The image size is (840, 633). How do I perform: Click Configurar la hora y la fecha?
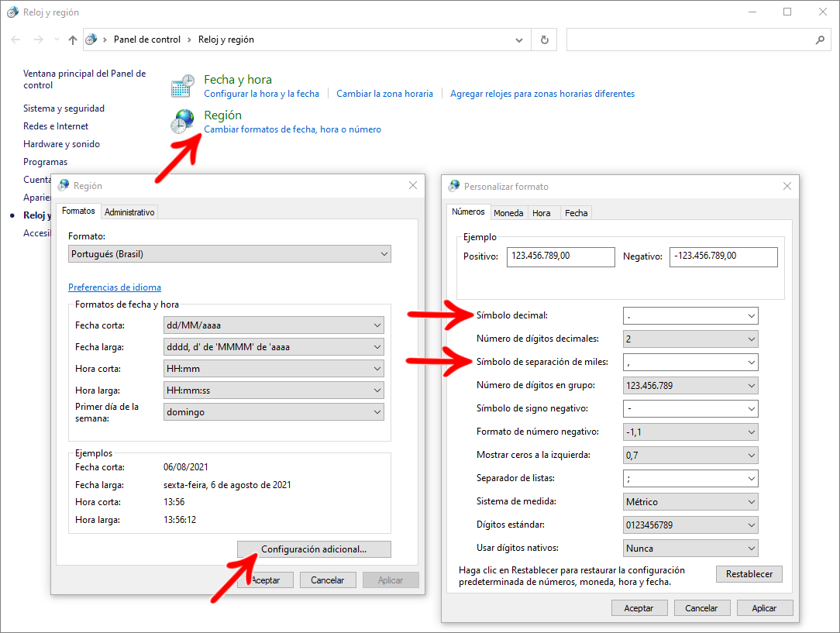coord(261,94)
